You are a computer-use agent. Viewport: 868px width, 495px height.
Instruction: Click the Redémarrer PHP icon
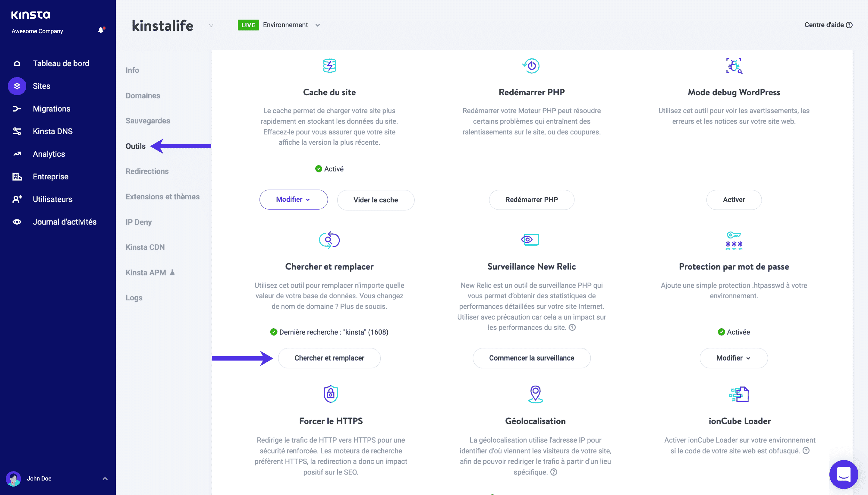530,66
